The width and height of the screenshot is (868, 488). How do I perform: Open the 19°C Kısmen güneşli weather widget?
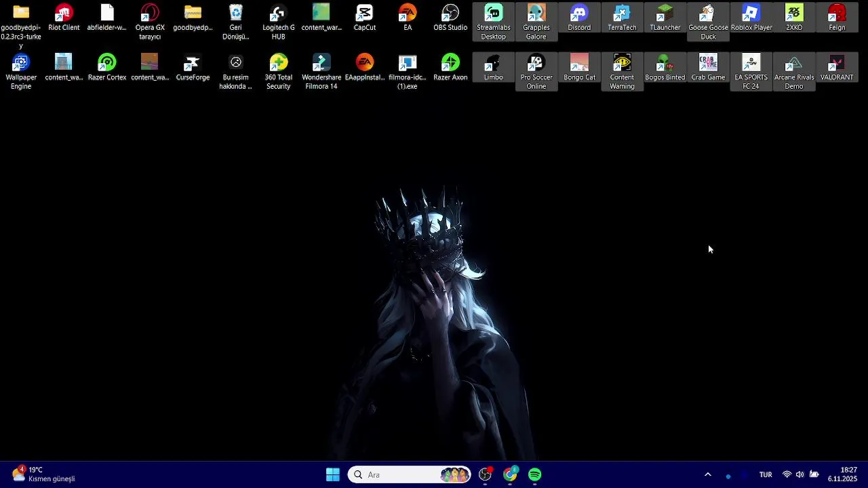click(x=44, y=474)
